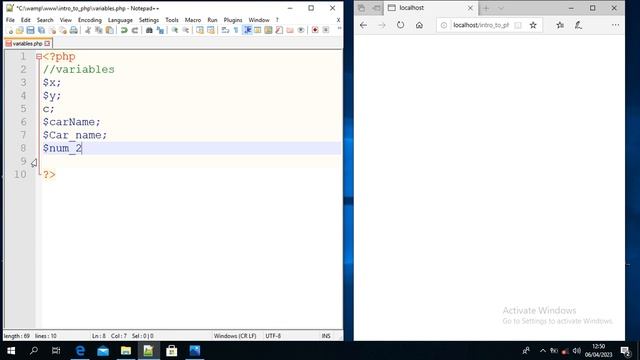Expand the Edge tab preview chevron
This screenshot has height=360, width=640.
pyautogui.click(x=501, y=8)
